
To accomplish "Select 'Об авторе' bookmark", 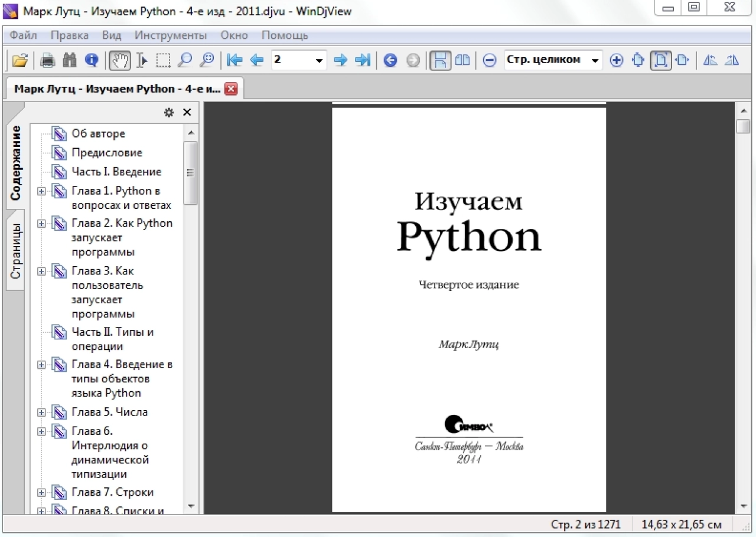I will pyautogui.click(x=99, y=134).
